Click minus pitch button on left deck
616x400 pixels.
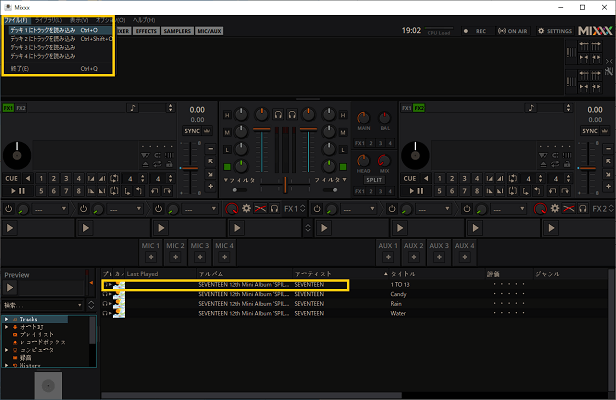coord(211,149)
